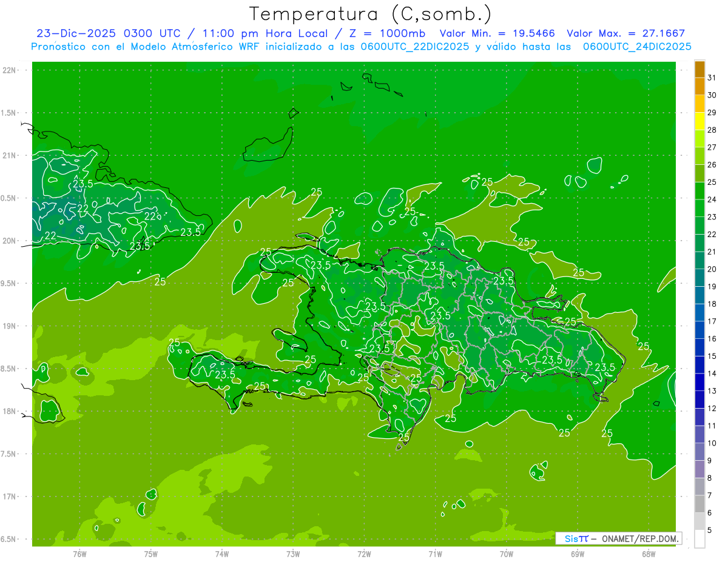Click the color scale label '11'

(712, 426)
